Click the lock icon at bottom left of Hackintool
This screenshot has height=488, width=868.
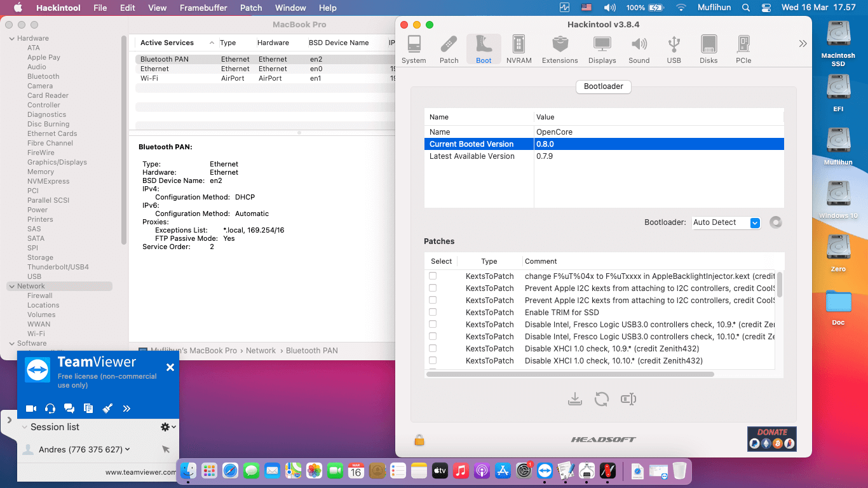click(419, 439)
